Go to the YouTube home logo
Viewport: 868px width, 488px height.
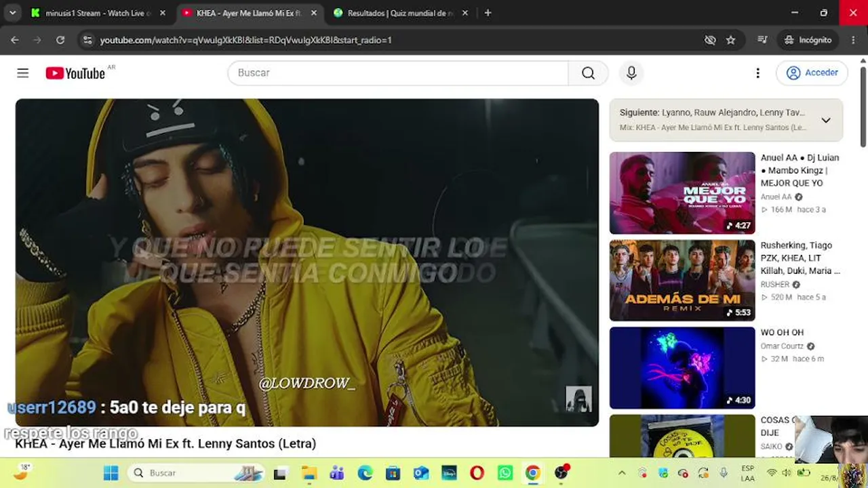click(75, 73)
